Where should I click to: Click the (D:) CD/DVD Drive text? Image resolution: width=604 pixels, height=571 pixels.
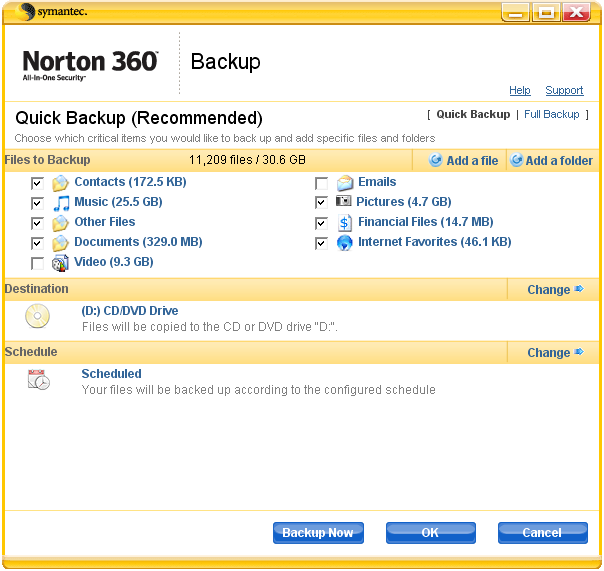(130, 311)
